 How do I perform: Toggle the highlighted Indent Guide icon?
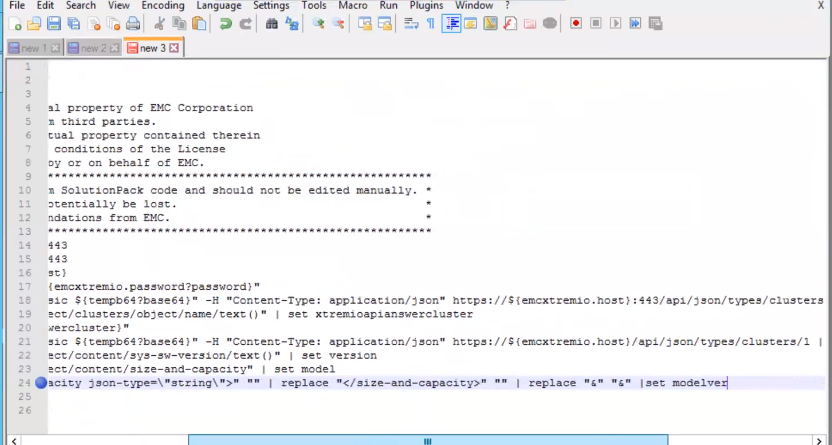coord(451,24)
